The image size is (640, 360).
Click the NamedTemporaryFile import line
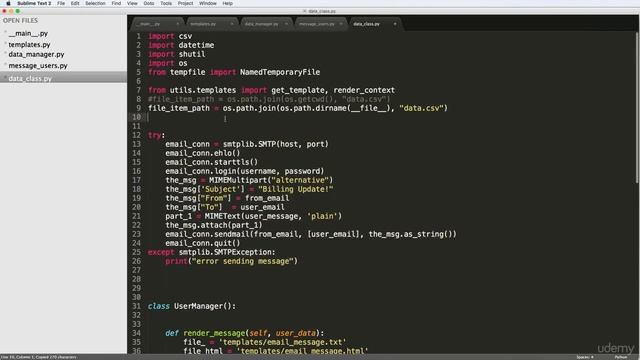pos(234,72)
